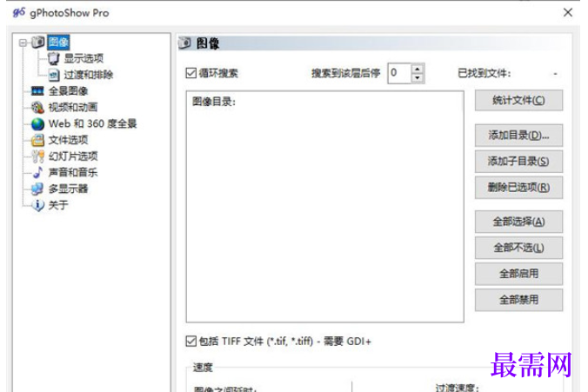
Task: Click the 幻灯片选项 tools icon
Action: point(37,156)
